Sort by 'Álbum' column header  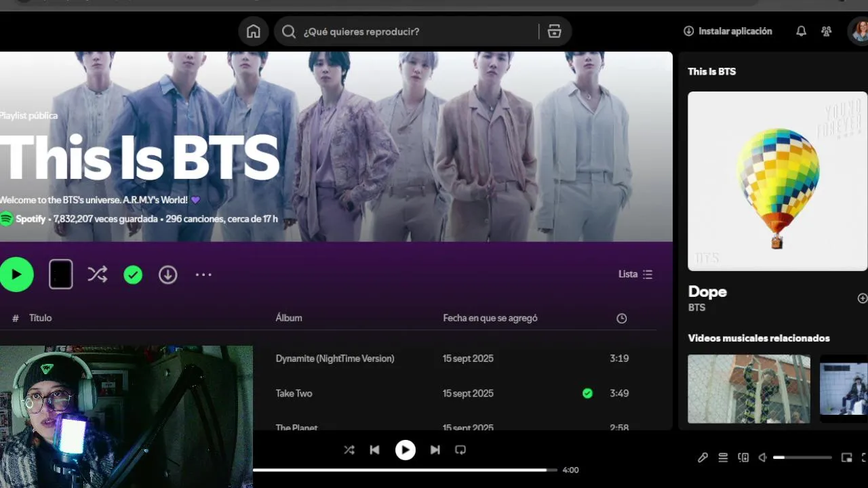click(289, 318)
